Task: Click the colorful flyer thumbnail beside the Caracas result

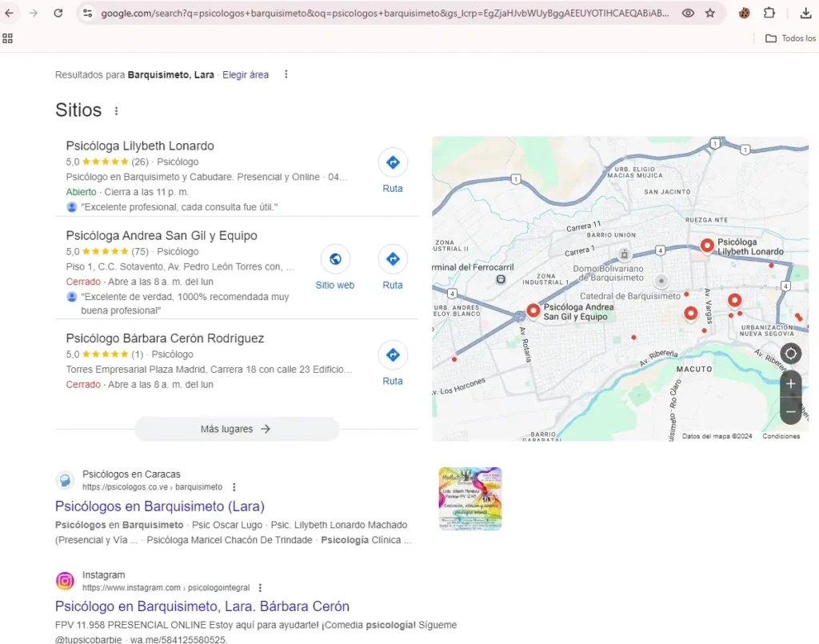Action: coord(469,498)
